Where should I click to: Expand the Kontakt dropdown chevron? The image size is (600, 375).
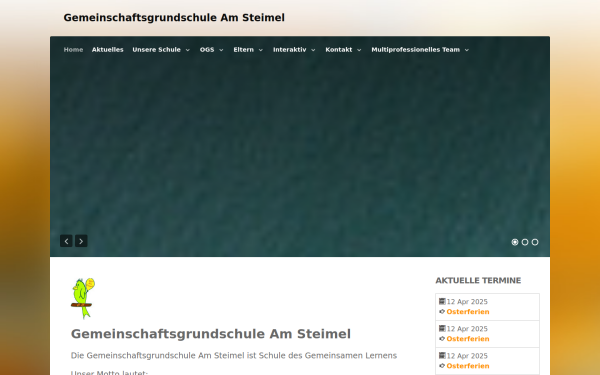(x=359, y=50)
